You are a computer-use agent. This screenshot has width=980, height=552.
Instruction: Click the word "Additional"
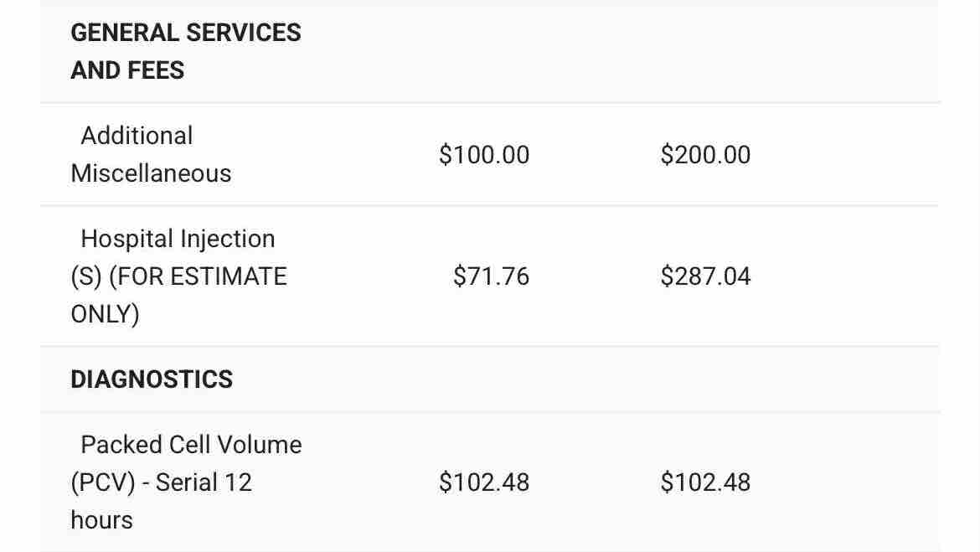click(137, 136)
